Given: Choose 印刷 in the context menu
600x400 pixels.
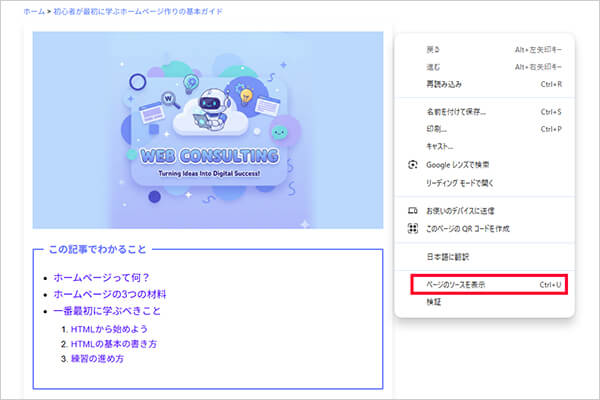Looking at the screenshot, I should pos(484,129).
